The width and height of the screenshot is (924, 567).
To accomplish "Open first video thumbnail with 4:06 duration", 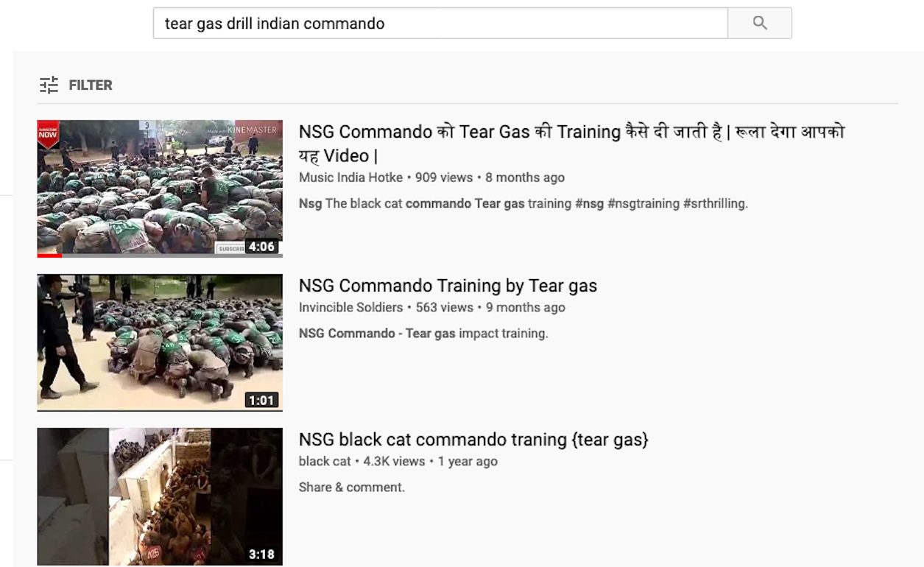I will point(160,189).
